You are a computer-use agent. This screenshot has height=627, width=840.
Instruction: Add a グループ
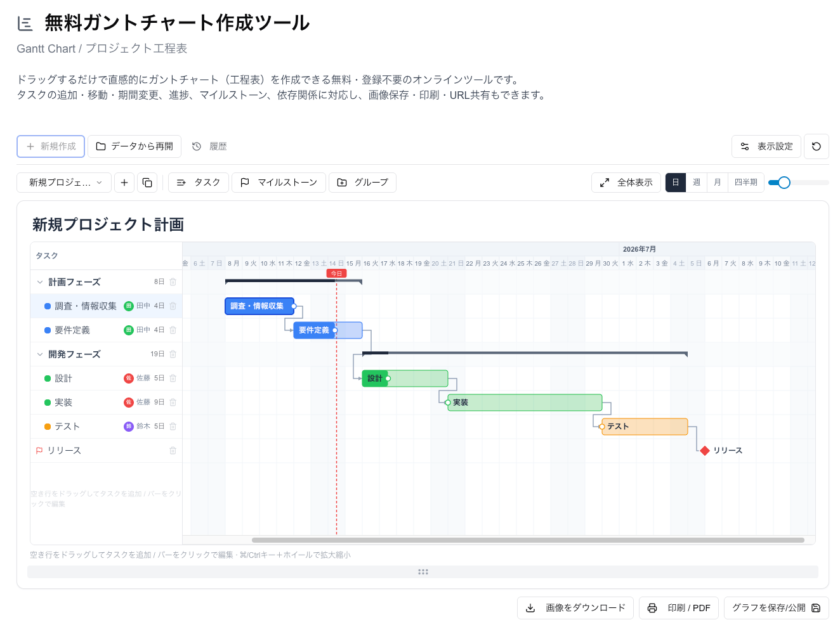[363, 183]
